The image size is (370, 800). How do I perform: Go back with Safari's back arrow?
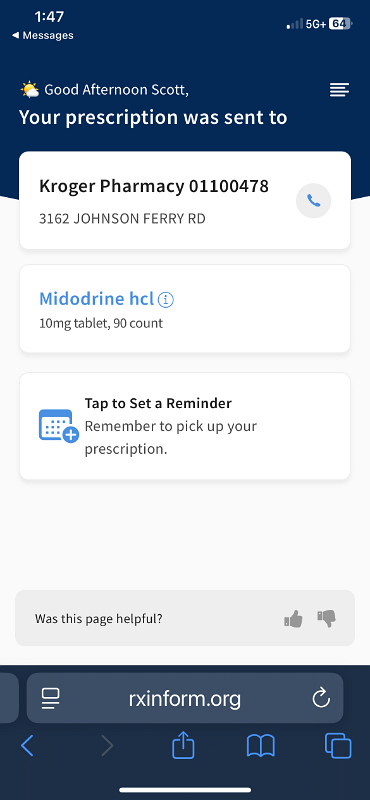[28, 746]
